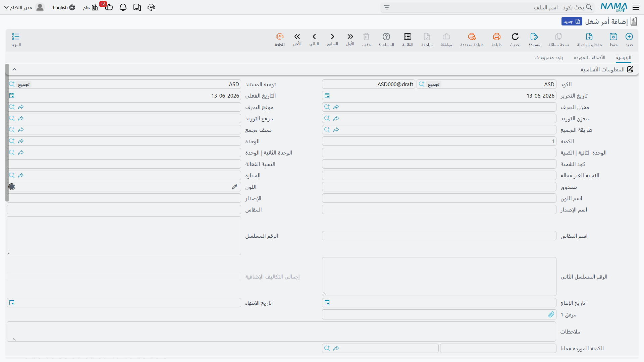Screen dimensions: 644x362
Task: Click calendar icon of تاريخ الإنتاج
Action: coord(327,303)
